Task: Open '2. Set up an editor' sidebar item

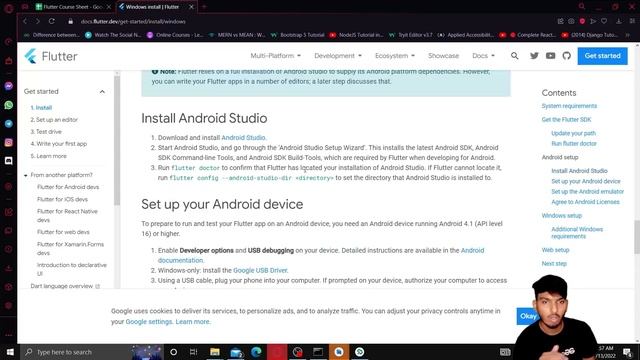Action: click(x=54, y=120)
